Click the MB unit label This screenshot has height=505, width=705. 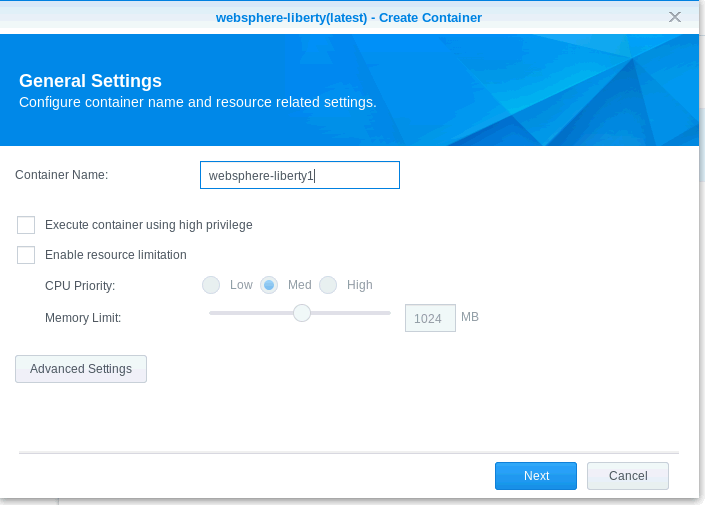[x=470, y=317]
